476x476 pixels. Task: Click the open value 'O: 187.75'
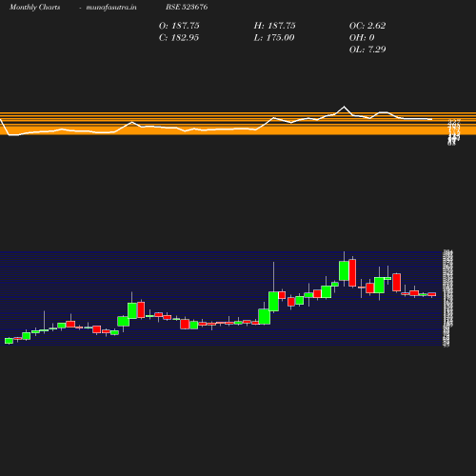tap(179, 26)
